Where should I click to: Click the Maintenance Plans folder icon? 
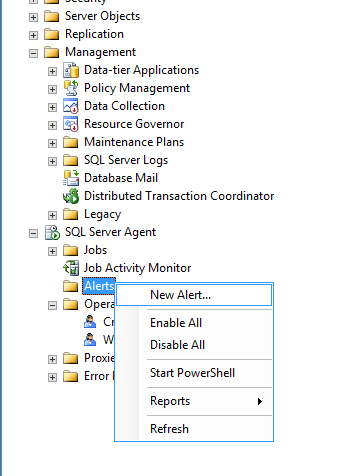pyautogui.click(x=71, y=142)
